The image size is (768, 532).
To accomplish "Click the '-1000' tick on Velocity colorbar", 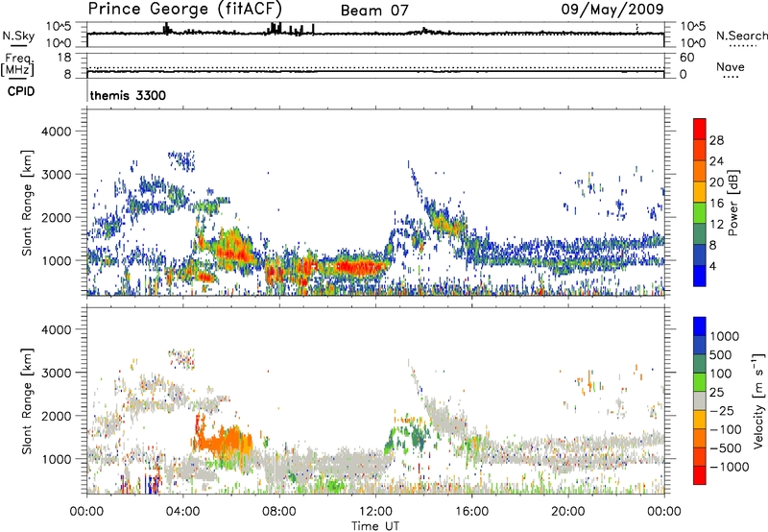I will click(x=729, y=467).
